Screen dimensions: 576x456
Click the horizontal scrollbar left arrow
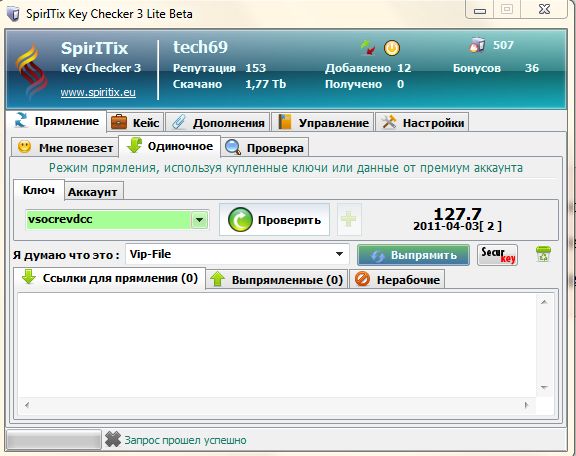click(27, 405)
